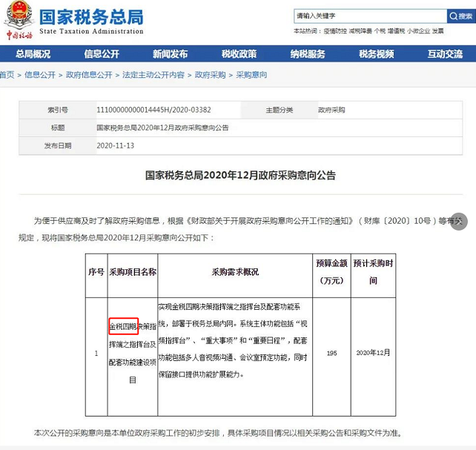Click the hot word 个税

coord(380,31)
